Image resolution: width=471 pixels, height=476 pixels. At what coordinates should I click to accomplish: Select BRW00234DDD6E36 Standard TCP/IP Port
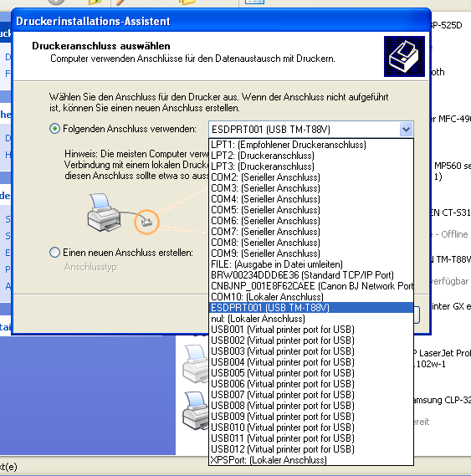click(x=311, y=275)
